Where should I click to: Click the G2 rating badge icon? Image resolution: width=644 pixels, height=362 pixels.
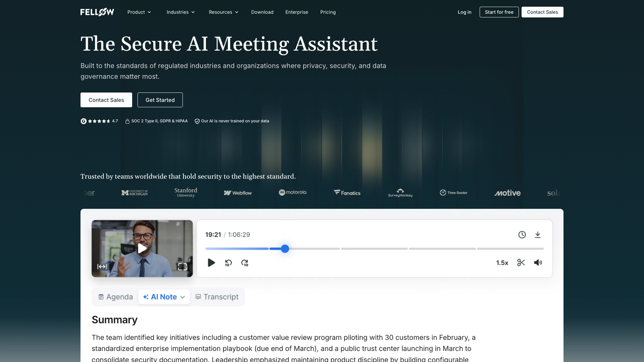84,121
